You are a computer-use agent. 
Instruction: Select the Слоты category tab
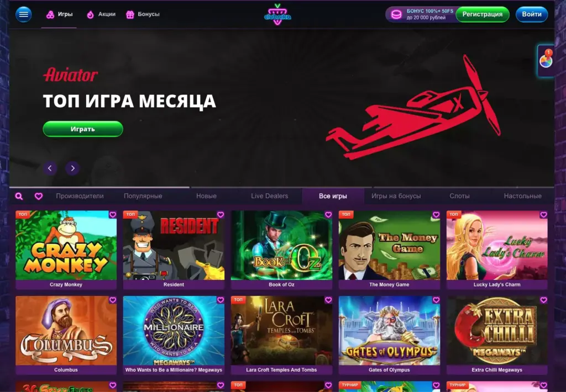[x=459, y=196]
